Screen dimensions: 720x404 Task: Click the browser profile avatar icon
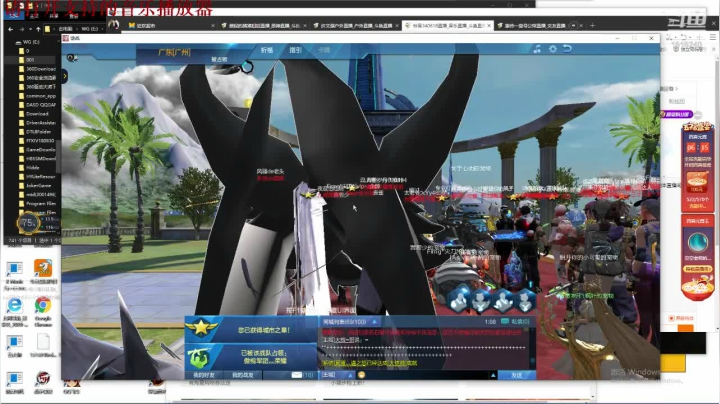click(114, 25)
